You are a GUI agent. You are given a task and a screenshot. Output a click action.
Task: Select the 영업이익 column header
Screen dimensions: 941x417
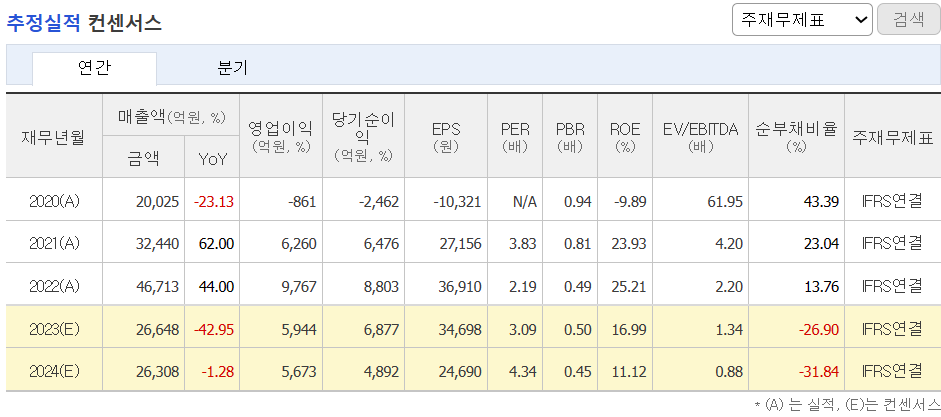[x=281, y=136]
